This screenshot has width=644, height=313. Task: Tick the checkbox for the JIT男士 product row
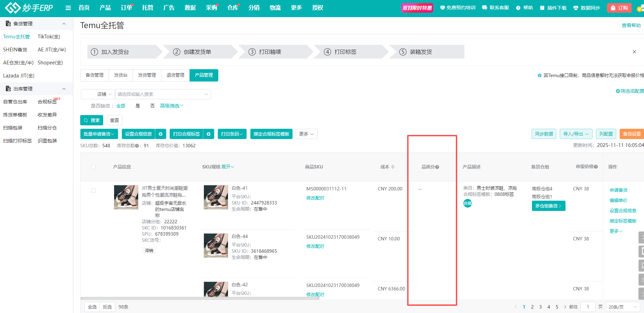(93, 191)
